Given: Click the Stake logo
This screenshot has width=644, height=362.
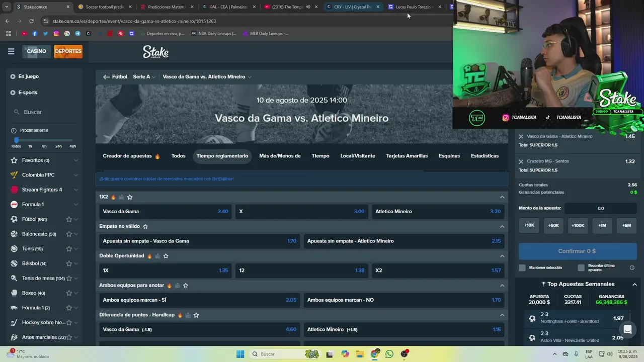Looking at the screenshot, I should click(x=155, y=52).
